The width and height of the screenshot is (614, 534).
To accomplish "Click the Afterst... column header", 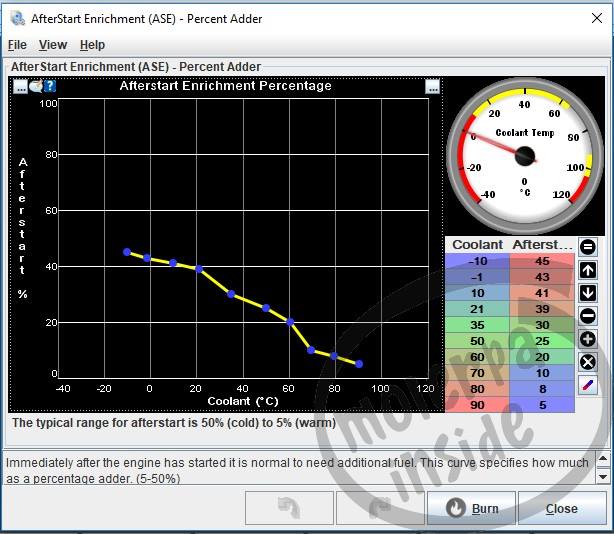I will click(542, 245).
